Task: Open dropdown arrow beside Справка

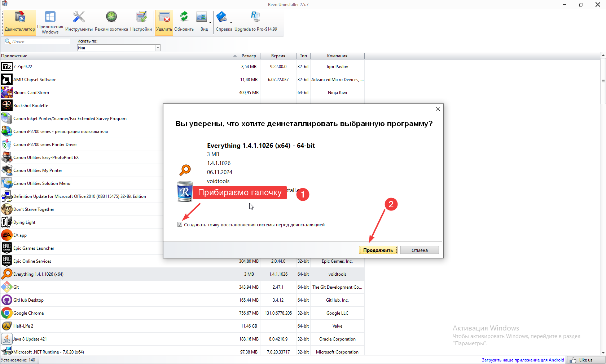Action: click(x=231, y=22)
